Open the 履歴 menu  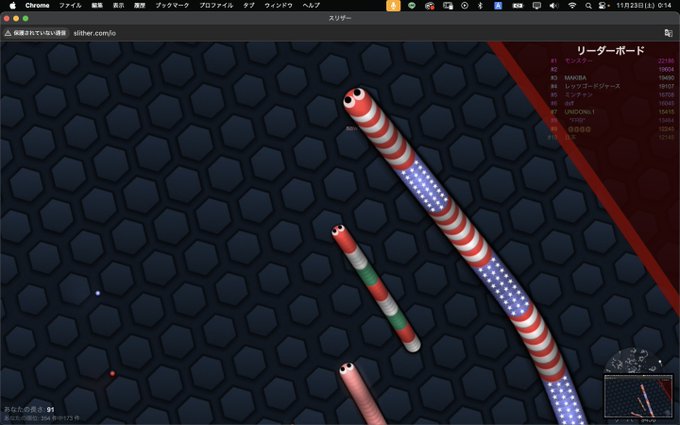pyautogui.click(x=140, y=6)
